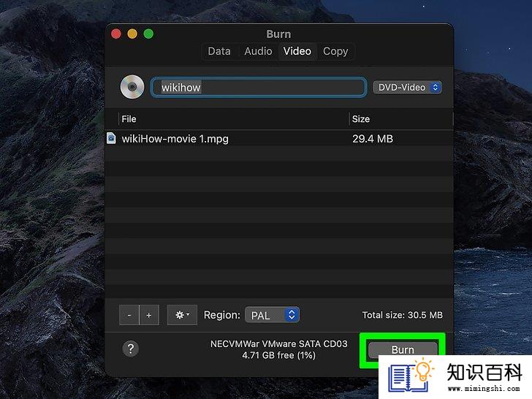Minimize the Burn window with yellow button
This screenshot has height=399, width=532.
pos(132,34)
